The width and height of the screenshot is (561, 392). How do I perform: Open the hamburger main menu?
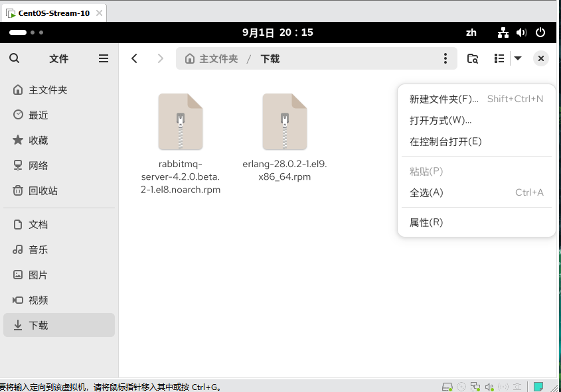pos(104,58)
